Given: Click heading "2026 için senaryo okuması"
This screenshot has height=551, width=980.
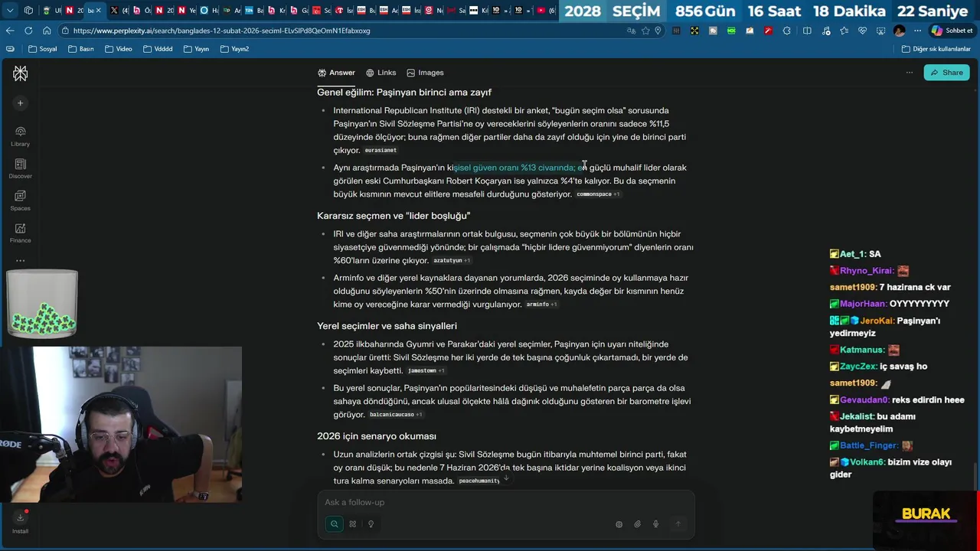Looking at the screenshot, I should [377, 436].
